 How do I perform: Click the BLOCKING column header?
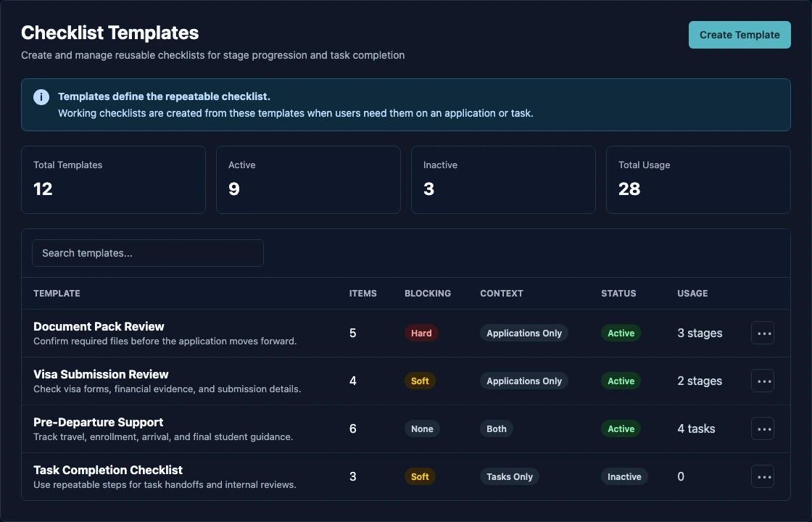point(428,293)
